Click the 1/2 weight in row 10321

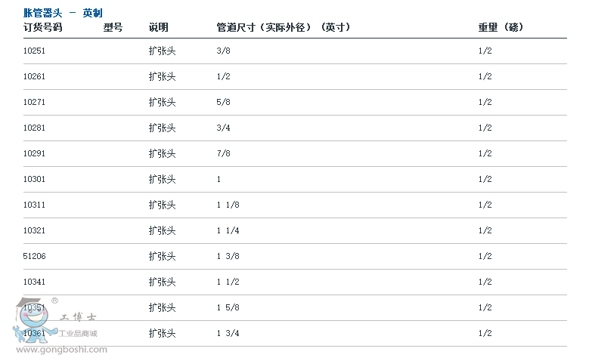tap(485, 230)
